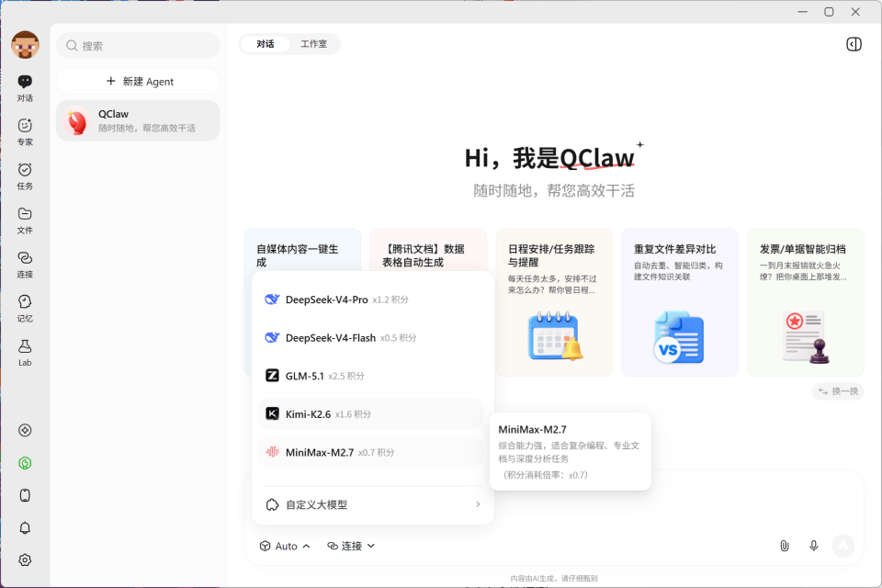Expand 自定义大模型 submenu
This screenshot has height=588, width=882.
click(x=373, y=504)
